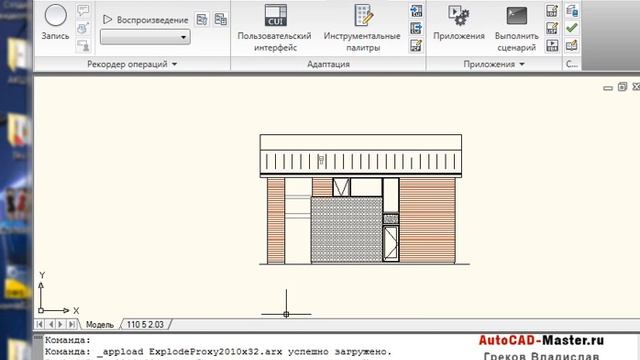Open Инструментальные палитры customization

(x=362, y=28)
